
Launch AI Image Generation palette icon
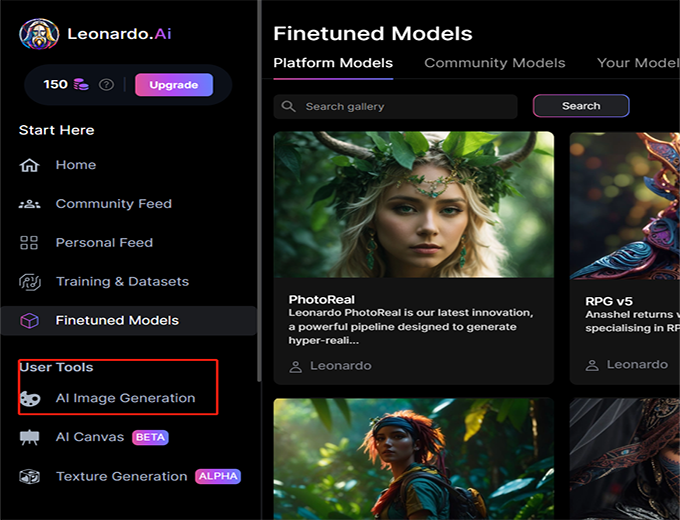point(29,398)
